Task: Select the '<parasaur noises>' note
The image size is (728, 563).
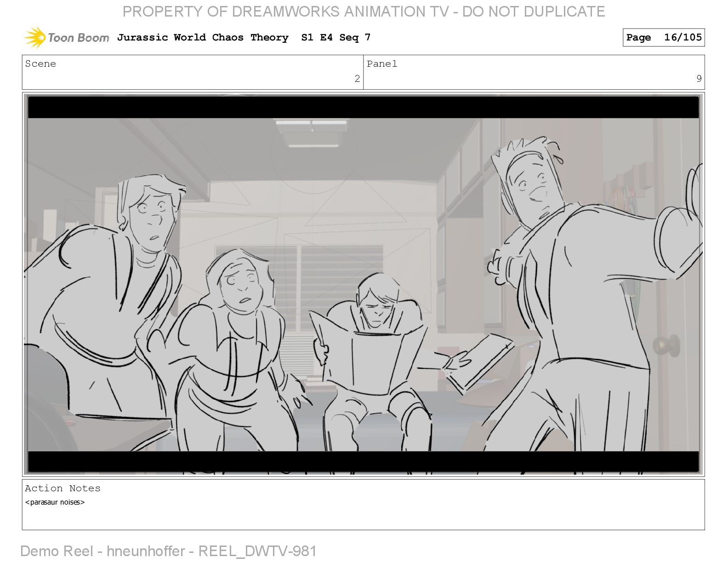Action: pyautogui.click(x=55, y=502)
